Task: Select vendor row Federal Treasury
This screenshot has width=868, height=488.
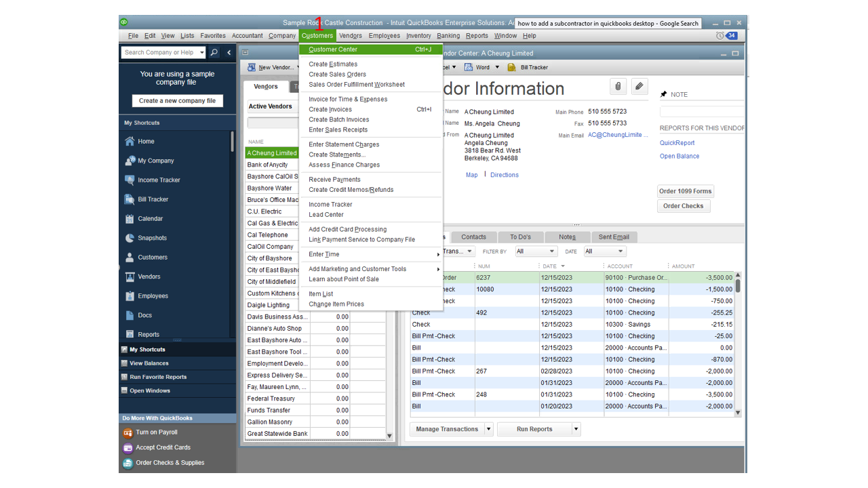Action: pos(315,399)
